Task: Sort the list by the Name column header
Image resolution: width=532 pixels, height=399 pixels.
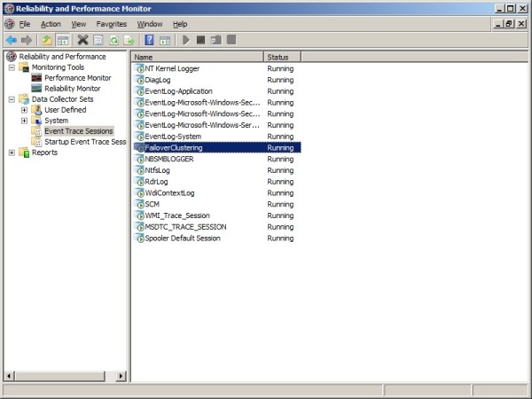Action: coord(197,57)
